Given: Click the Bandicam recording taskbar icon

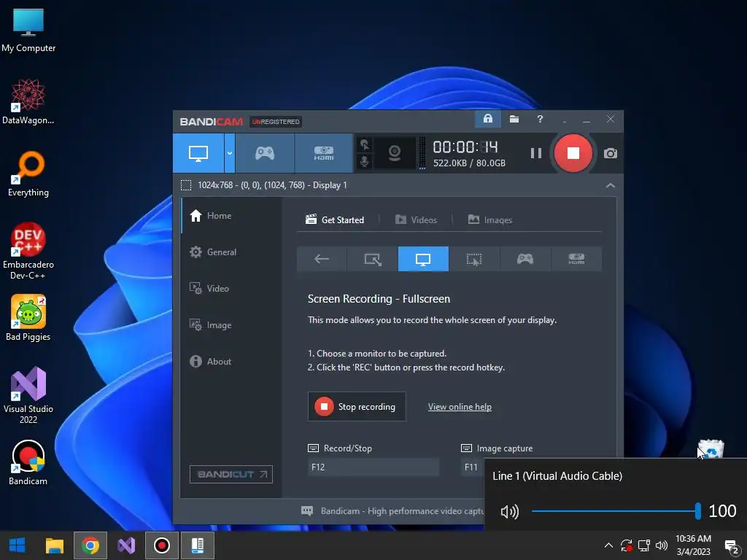Looking at the screenshot, I should click(161, 545).
